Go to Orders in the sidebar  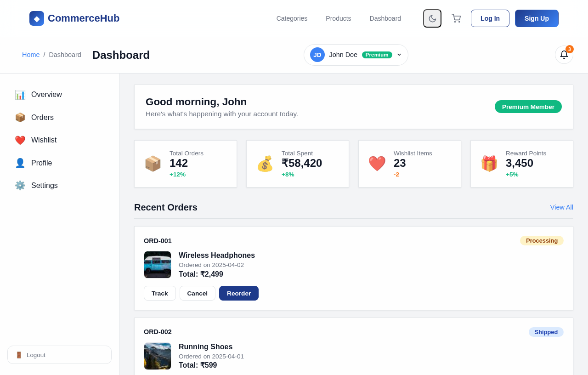(x=60, y=118)
